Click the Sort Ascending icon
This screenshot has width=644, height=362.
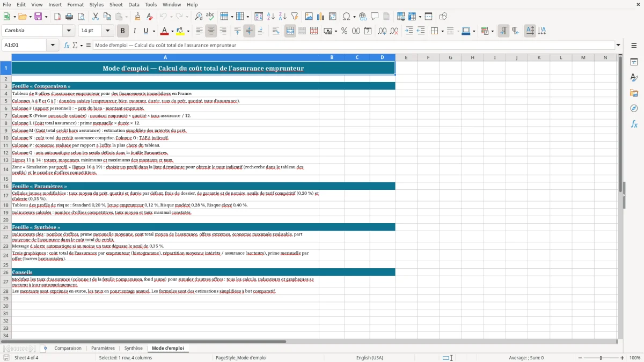pyautogui.click(x=271, y=17)
